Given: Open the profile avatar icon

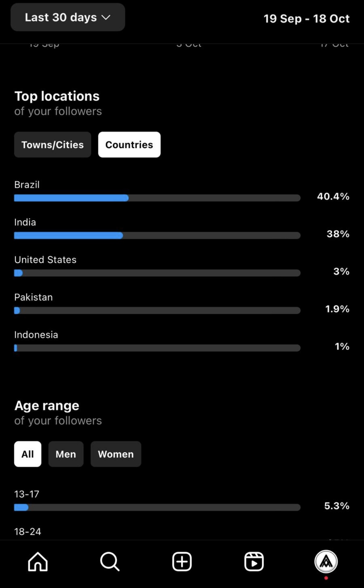Looking at the screenshot, I should pyautogui.click(x=326, y=562).
